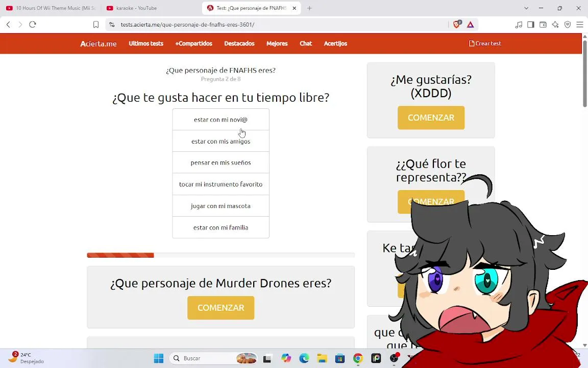Choose answer 'tocar mi instrumento favorito'

[221, 184]
